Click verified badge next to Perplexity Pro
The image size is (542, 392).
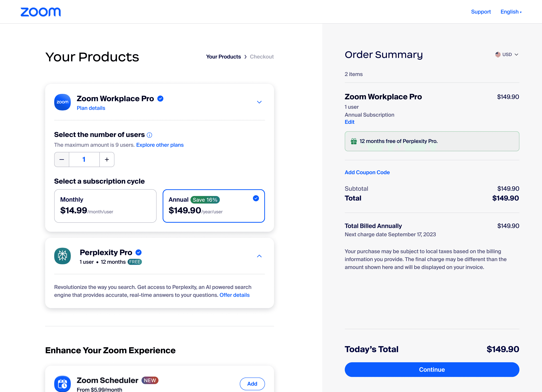tap(139, 252)
